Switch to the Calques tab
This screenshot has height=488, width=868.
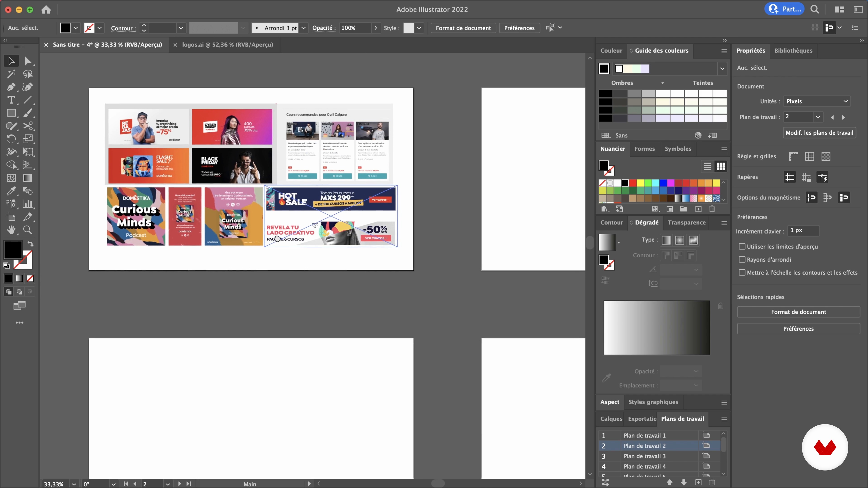611,419
